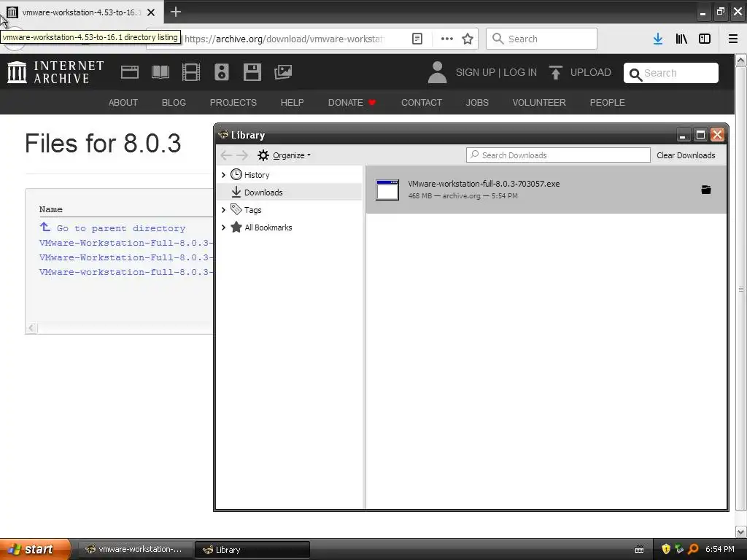This screenshot has height=560, width=747.
Task: Click the UPLOAD link
Action: pos(590,72)
